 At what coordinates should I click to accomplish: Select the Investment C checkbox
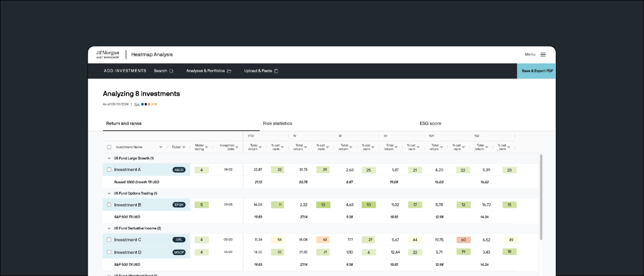click(109, 240)
